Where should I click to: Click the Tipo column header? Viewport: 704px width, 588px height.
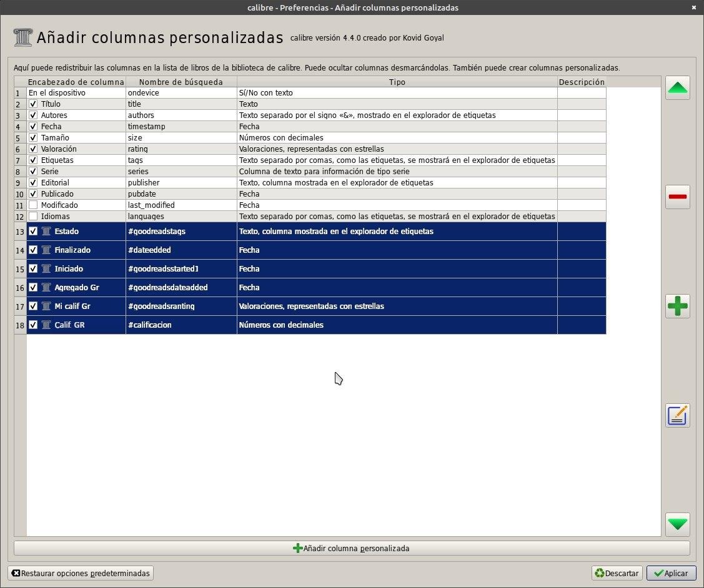(397, 82)
